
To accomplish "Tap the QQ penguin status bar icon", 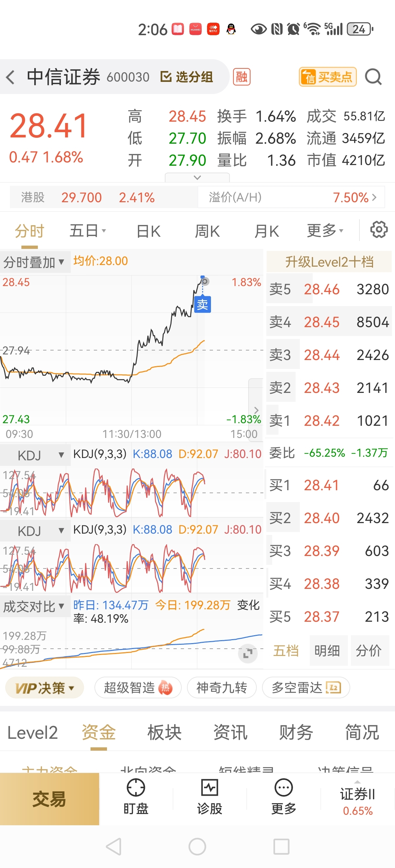I will (231, 29).
